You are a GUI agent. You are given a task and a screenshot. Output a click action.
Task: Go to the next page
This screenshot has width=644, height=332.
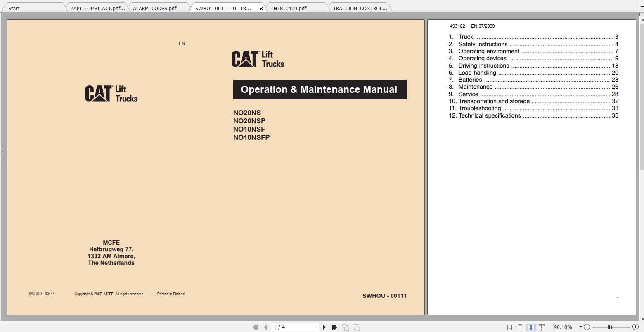(324, 327)
